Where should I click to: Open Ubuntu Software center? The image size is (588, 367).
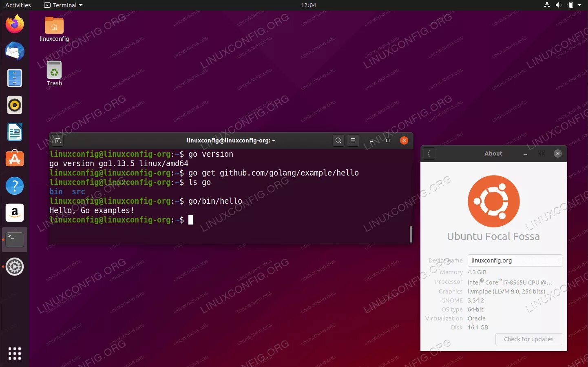(x=15, y=158)
